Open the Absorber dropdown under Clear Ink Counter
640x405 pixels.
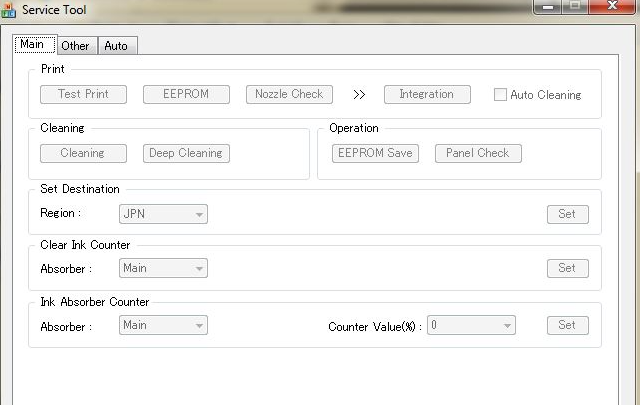coord(163,268)
